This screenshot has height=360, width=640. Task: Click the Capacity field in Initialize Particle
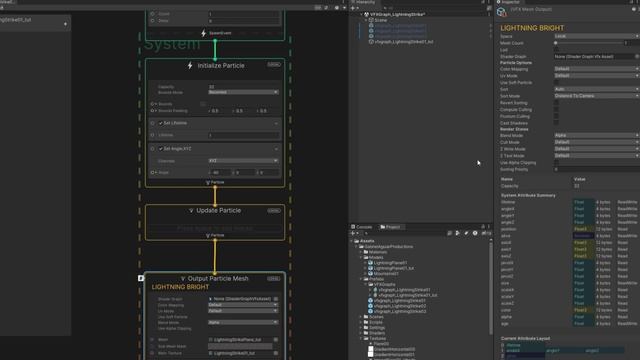click(244, 87)
